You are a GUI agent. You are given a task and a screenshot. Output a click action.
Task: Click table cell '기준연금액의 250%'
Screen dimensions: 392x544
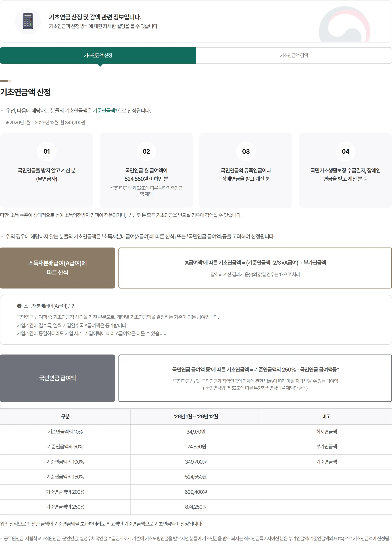click(65, 507)
